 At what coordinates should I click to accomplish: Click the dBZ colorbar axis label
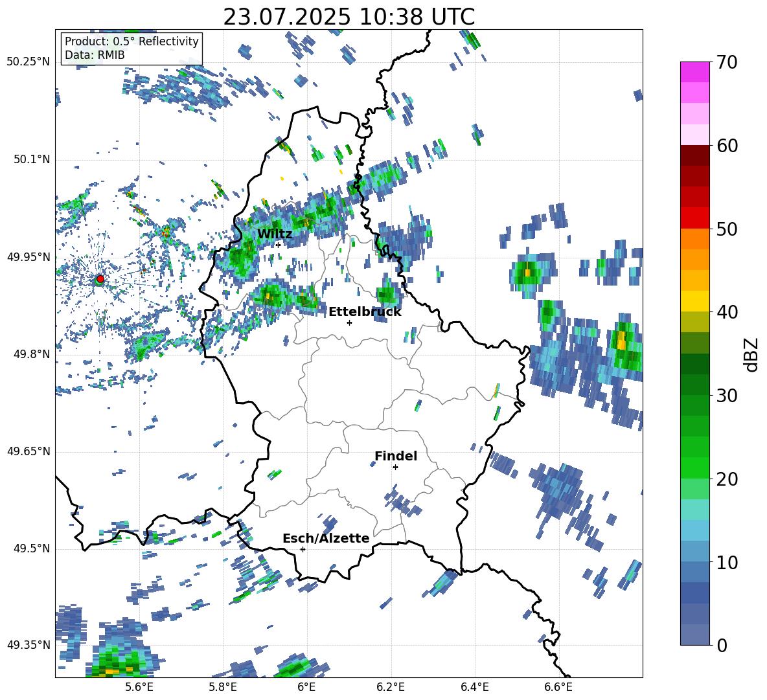(x=752, y=354)
